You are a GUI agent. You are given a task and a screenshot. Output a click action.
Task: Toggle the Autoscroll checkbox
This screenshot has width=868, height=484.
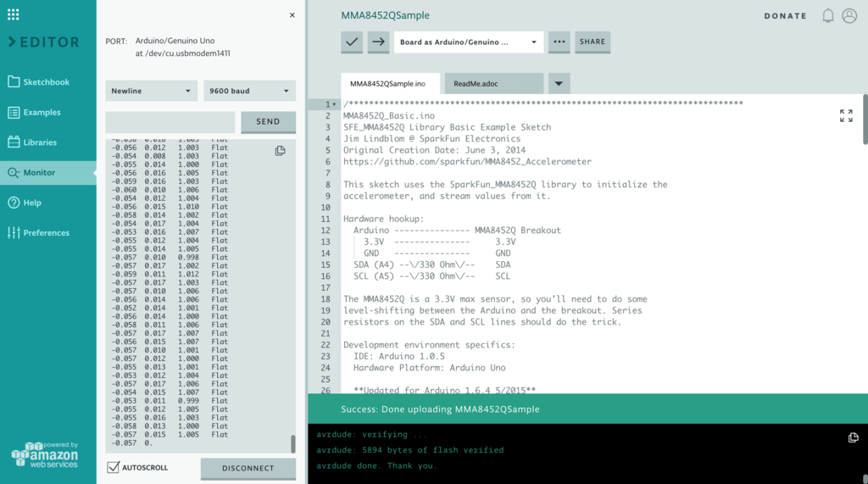113,467
